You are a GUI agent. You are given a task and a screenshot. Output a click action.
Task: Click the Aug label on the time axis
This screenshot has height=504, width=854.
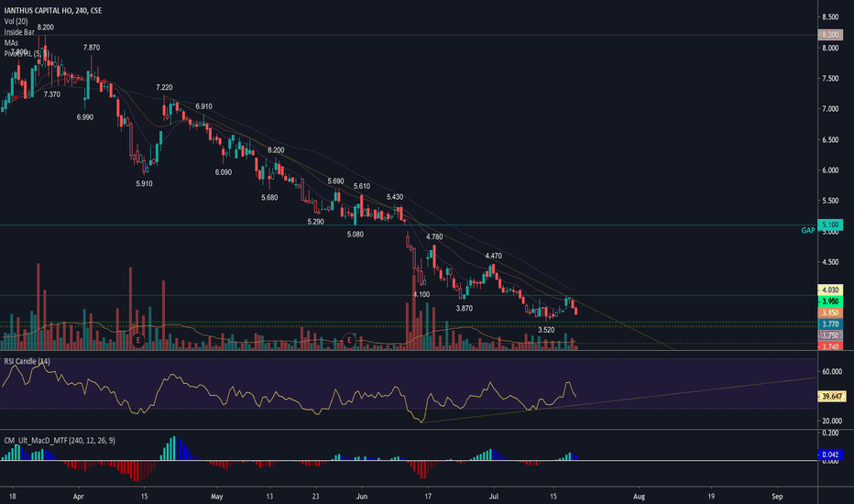pyautogui.click(x=639, y=497)
